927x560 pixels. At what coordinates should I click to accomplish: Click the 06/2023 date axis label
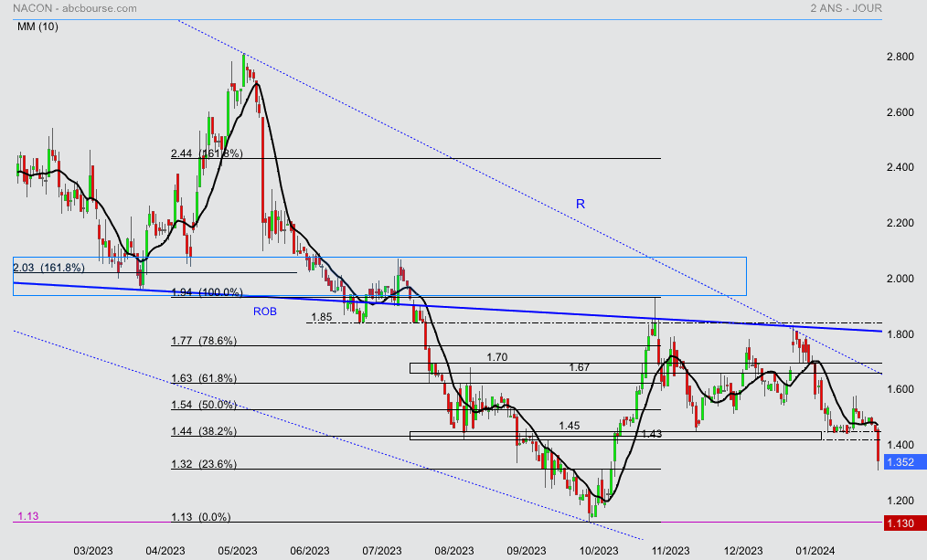[x=310, y=551]
